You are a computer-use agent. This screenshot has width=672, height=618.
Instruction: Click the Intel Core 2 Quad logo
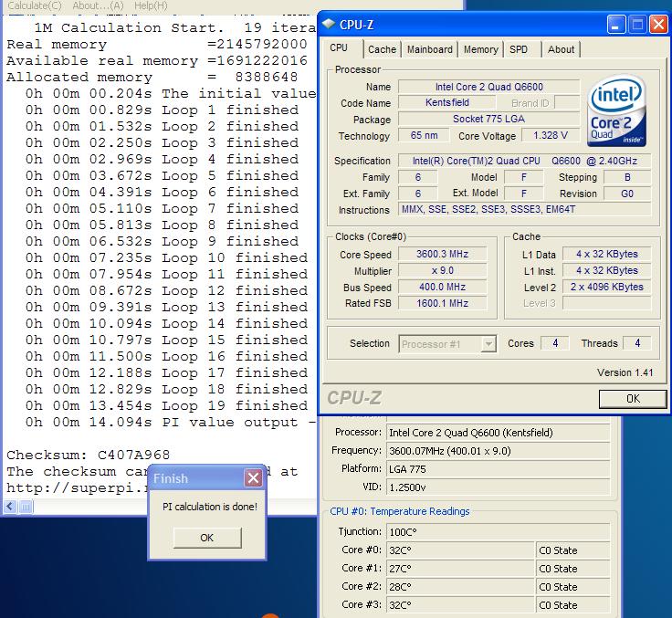pos(616,111)
